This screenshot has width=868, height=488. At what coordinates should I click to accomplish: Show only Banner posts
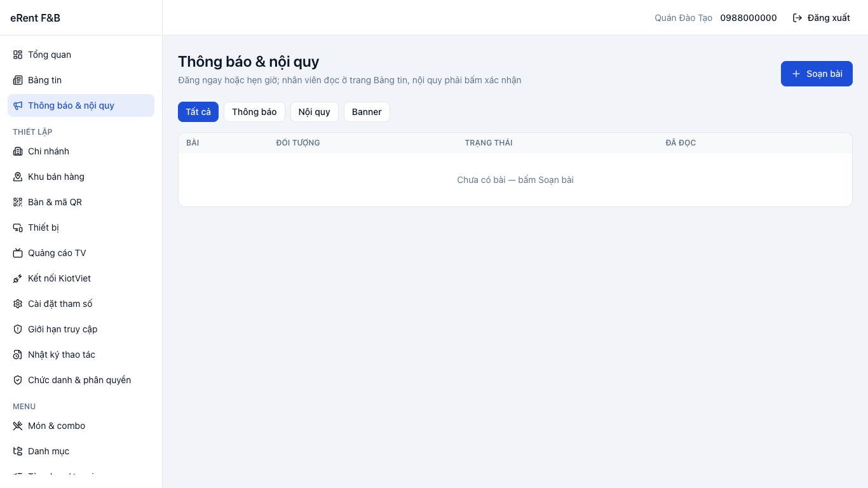(367, 112)
